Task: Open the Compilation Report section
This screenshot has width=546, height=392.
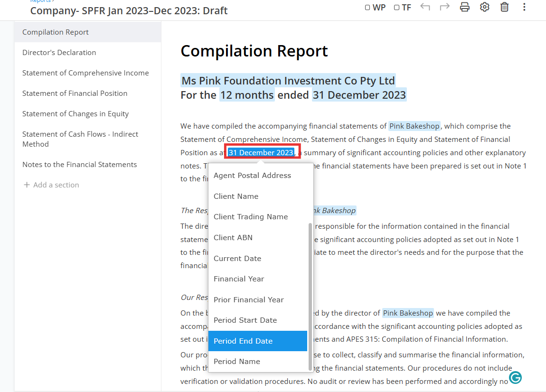Action: coord(88,32)
